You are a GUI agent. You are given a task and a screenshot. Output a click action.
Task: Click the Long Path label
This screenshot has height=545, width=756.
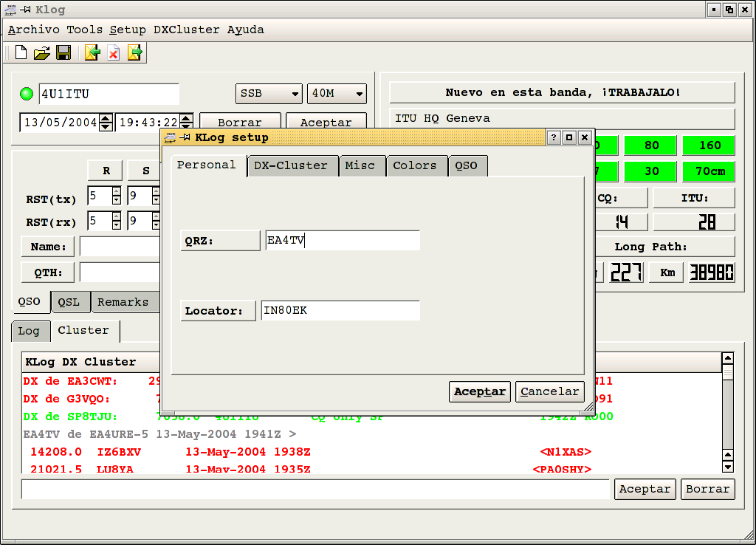650,247
